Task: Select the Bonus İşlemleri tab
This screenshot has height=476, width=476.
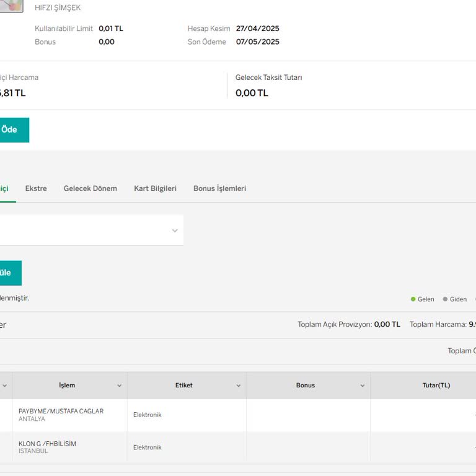Action: pos(219,188)
